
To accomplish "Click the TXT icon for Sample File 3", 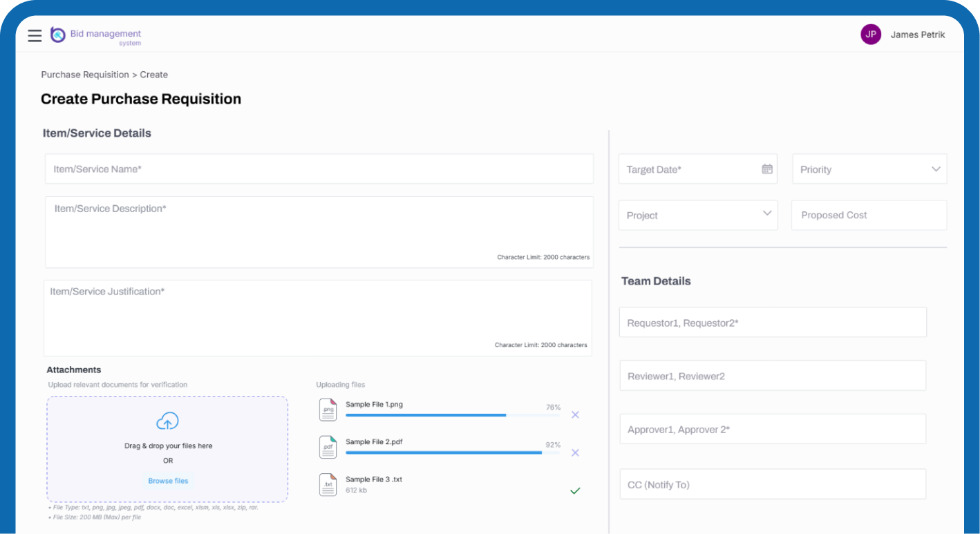I will (328, 484).
